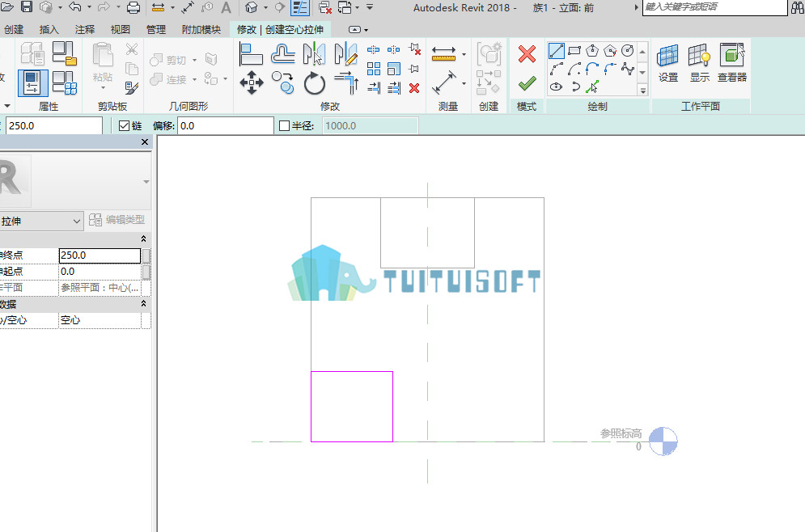The width and height of the screenshot is (805, 532).
Task: Select the Trim/Extend to Corner tool
Action: point(346,83)
